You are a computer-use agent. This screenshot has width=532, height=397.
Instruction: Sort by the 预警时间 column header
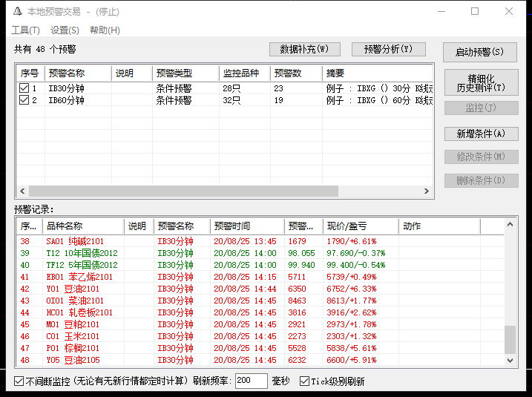[246, 226]
